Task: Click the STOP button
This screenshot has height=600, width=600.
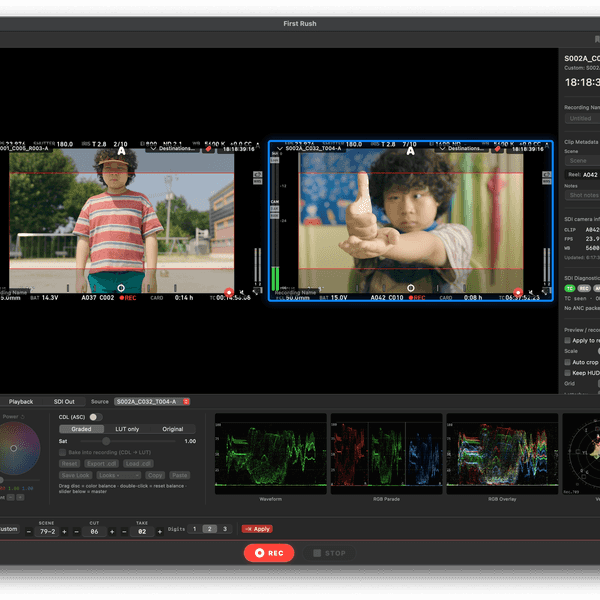Action: click(x=329, y=553)
